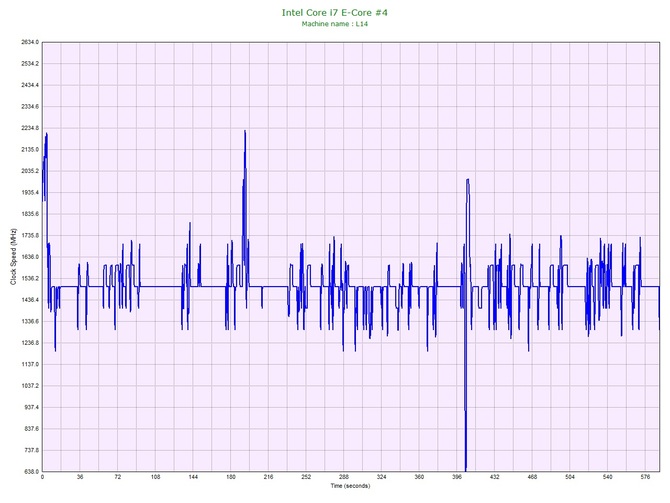Click the 216 tick on the time axis

point(268,477)
